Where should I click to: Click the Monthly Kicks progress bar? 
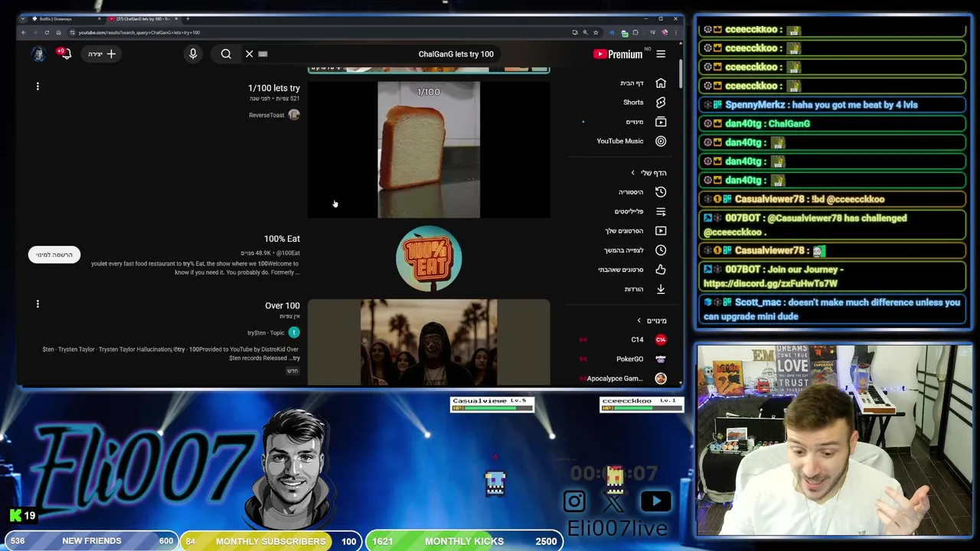[x=464, y=541]
